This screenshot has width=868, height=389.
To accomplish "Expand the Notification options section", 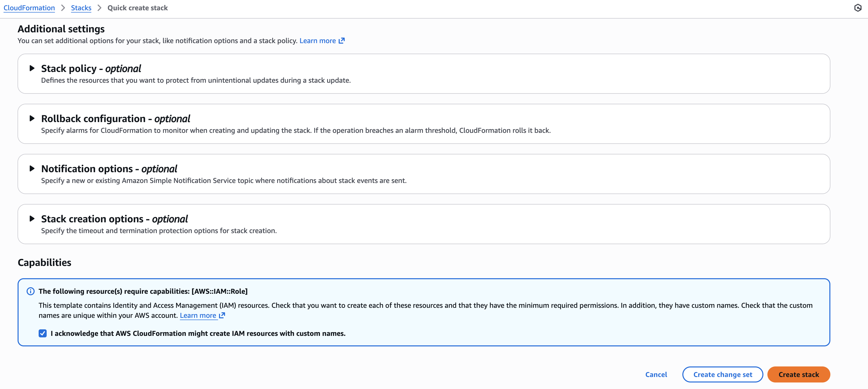I will pos(32,168).
